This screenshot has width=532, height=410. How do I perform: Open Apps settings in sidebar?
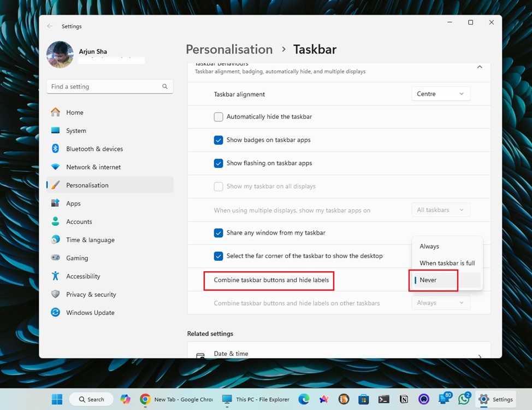point(110,203)
